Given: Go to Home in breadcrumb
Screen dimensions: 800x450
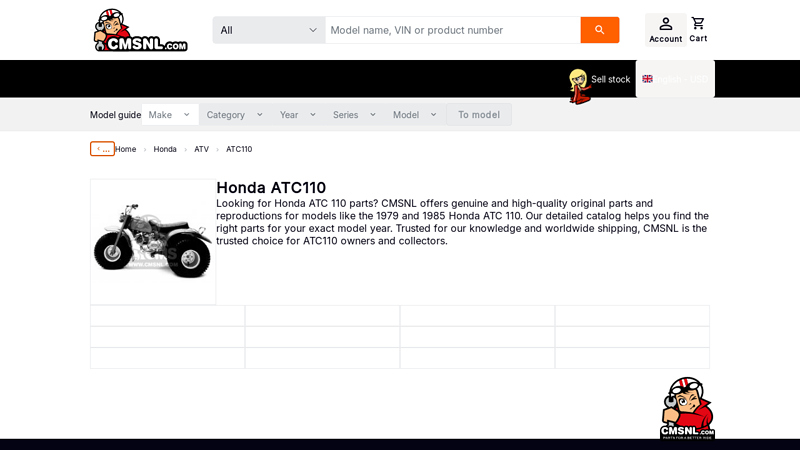Looking at the screenshot, I should tap(125, 149).
